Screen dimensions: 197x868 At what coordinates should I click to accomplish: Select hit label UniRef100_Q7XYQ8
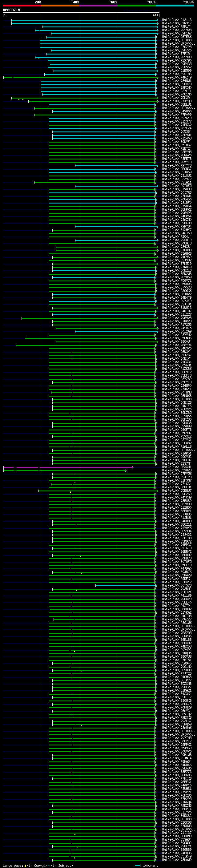(176, 101)
